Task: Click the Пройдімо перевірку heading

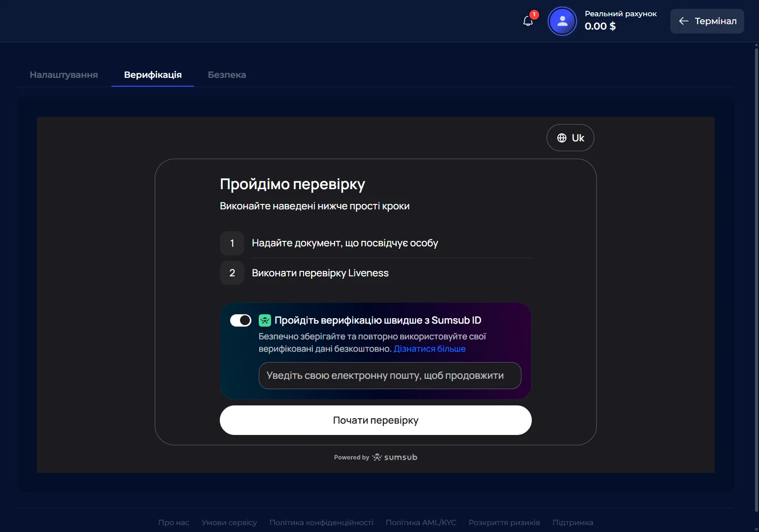Action: coord(292,184)
